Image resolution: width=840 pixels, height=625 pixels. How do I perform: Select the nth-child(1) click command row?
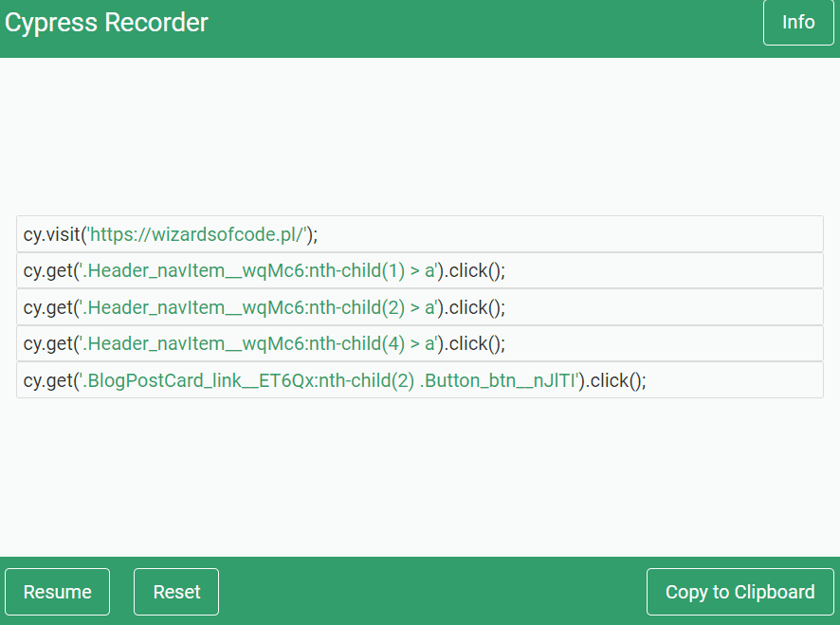click(420, 270)
